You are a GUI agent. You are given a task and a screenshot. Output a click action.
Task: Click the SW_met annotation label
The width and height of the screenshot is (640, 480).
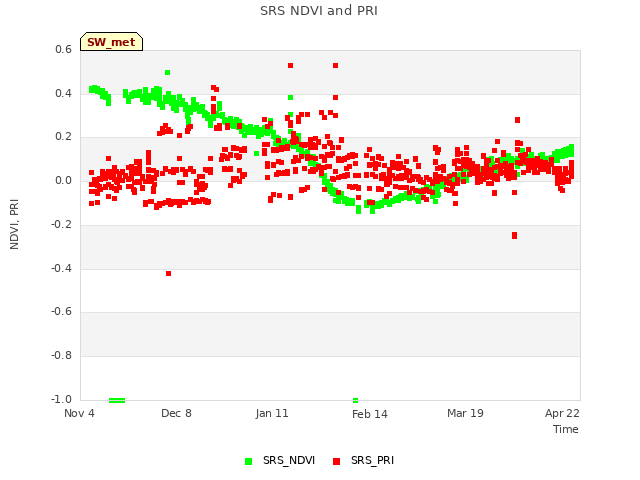pos(111,42)
